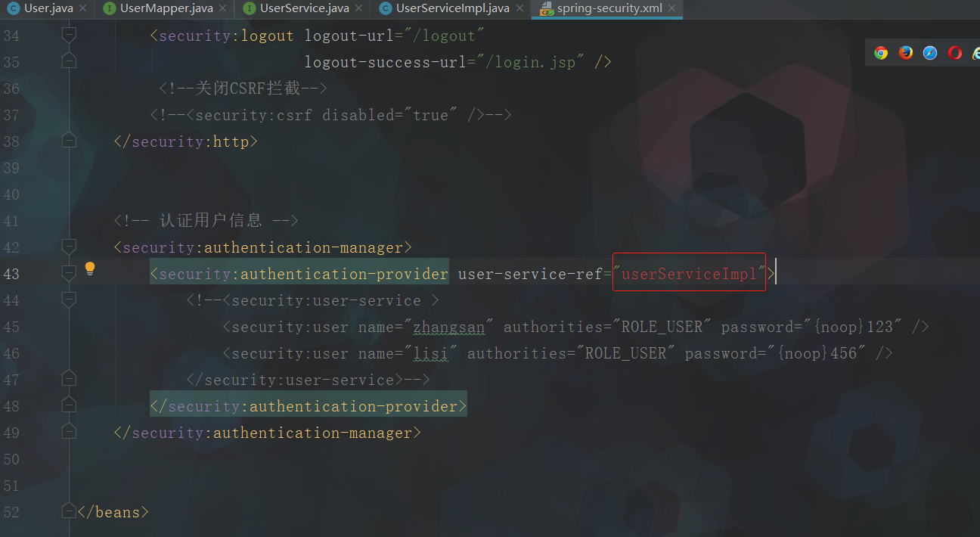This screenshot has width=980, height=537.
Task: Toggle the closing beans fold on line 52
Action: coord(69,511)
